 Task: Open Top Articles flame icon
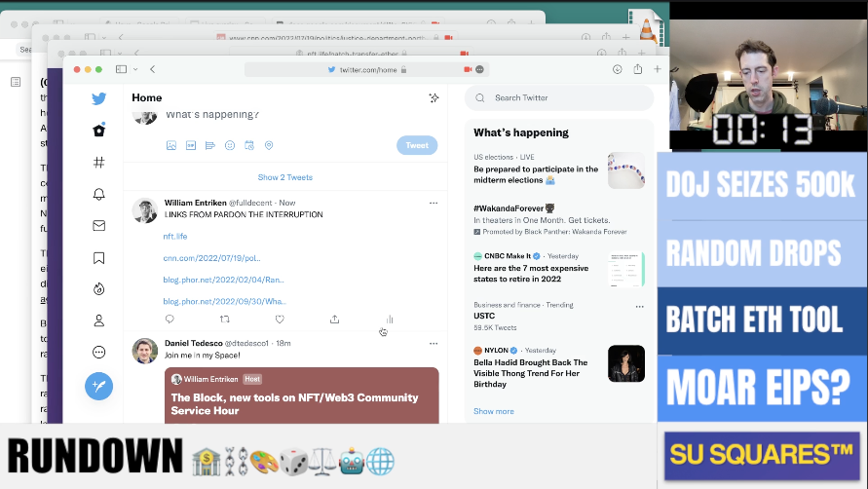pyautogui.click(x=98, y=288)
